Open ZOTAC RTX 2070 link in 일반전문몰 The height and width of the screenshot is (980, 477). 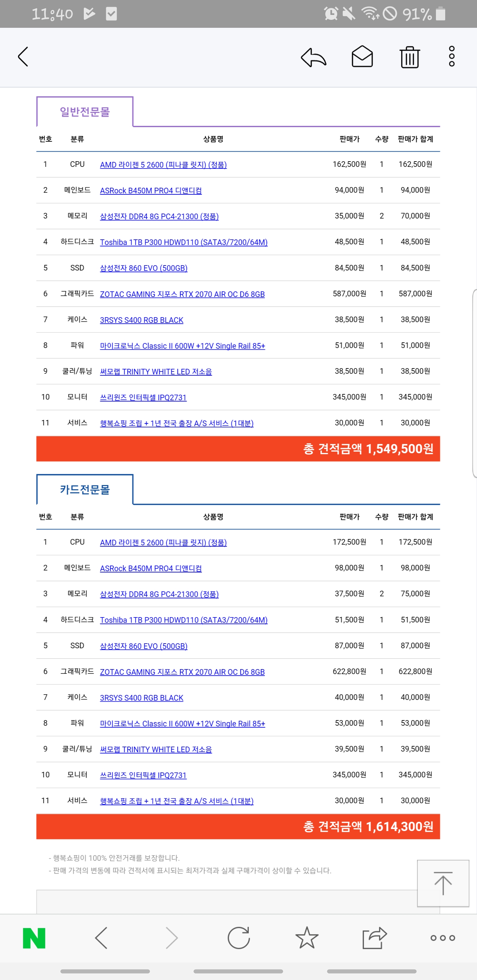182,294
